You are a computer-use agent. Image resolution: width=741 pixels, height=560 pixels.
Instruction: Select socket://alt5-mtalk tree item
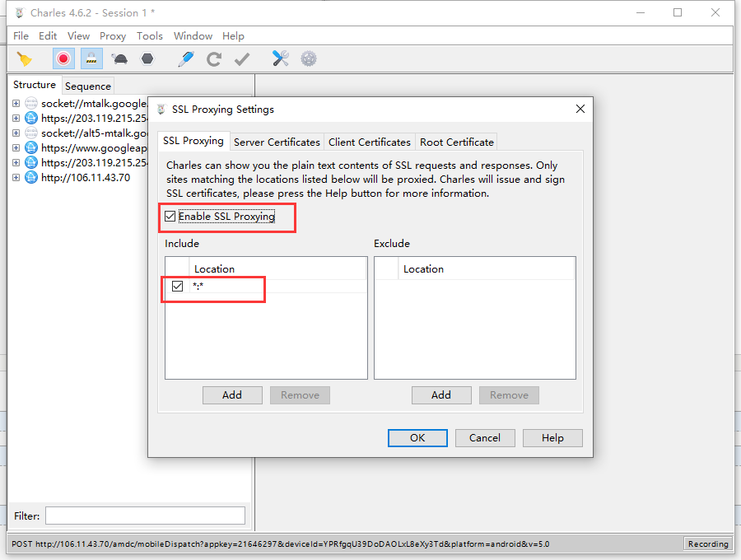pos(94,133)
